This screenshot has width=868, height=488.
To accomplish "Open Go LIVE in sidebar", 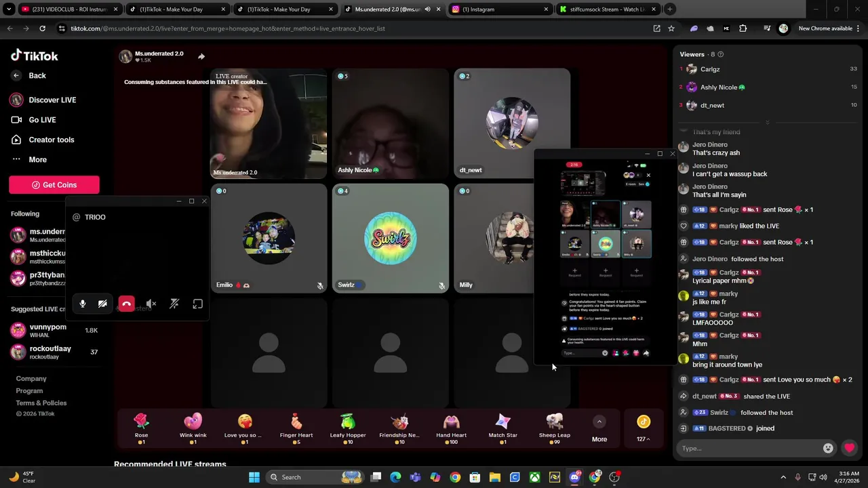I will click(34, 120).
